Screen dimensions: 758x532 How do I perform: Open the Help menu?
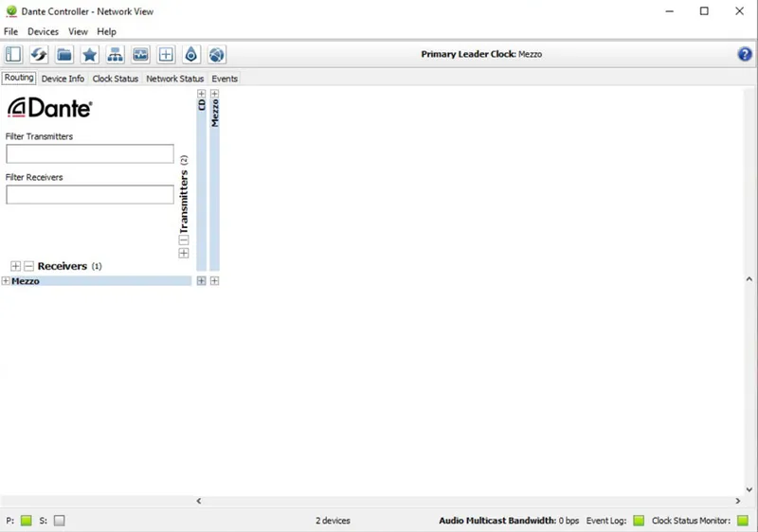pos(106,31)
